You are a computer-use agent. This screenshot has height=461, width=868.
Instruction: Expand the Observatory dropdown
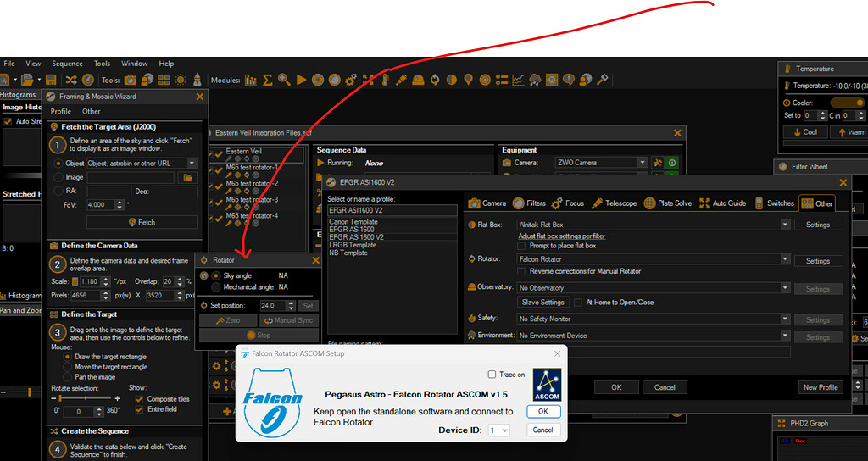[785, 288]
